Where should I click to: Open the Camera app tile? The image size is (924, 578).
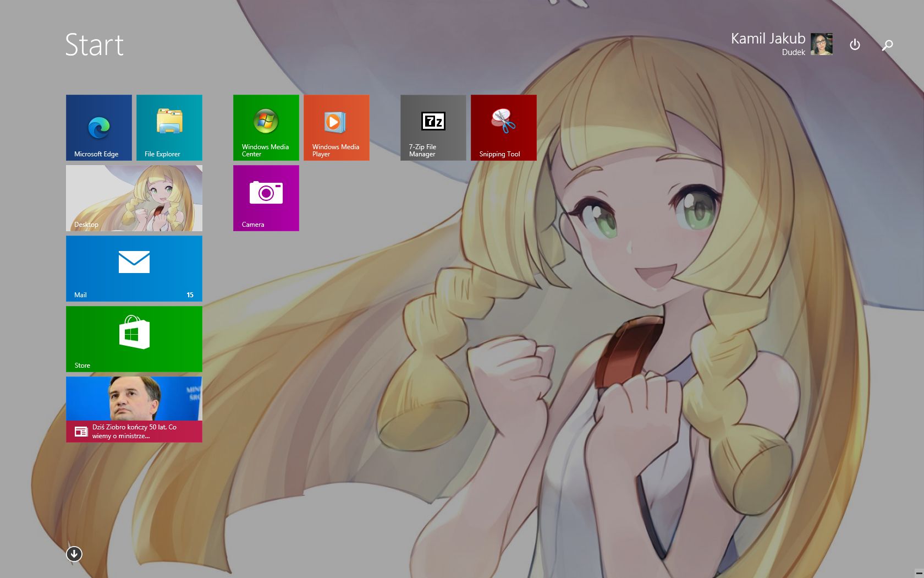[266, 198]
